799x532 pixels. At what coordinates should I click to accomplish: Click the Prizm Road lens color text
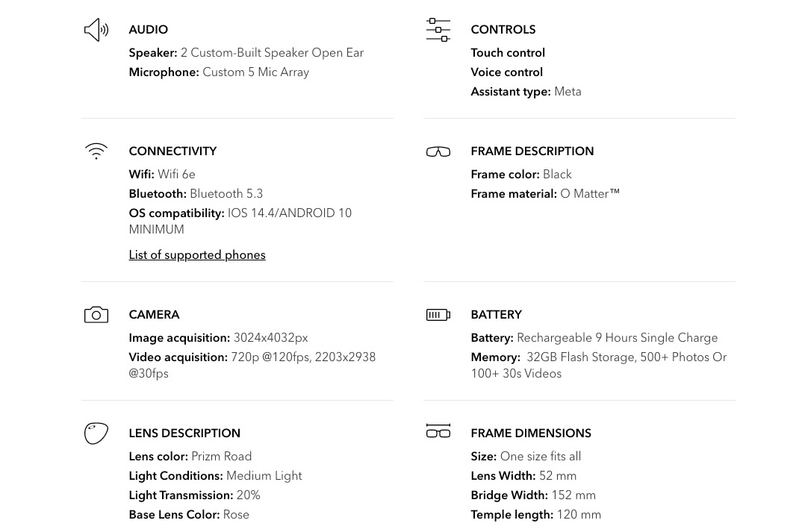point(221,457)
